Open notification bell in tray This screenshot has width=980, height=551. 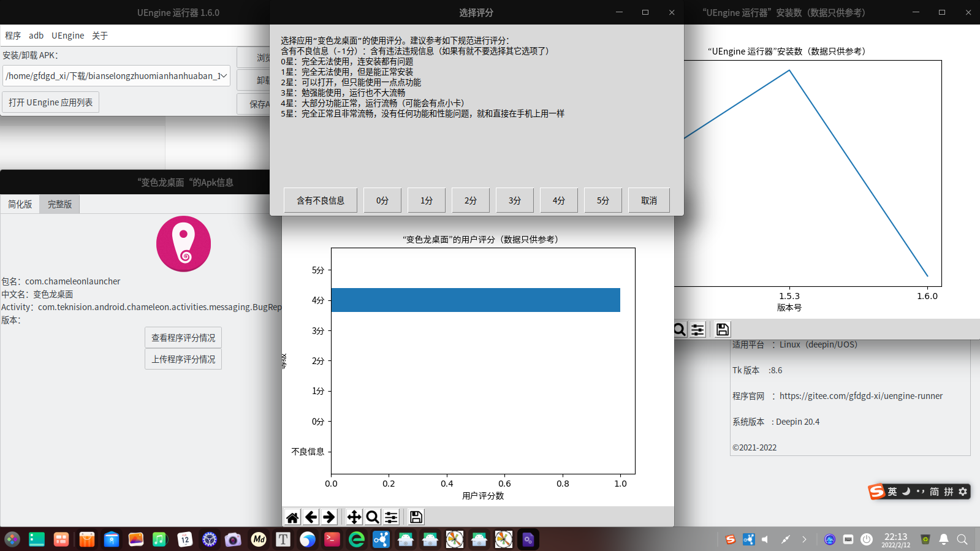coord(944,539)
